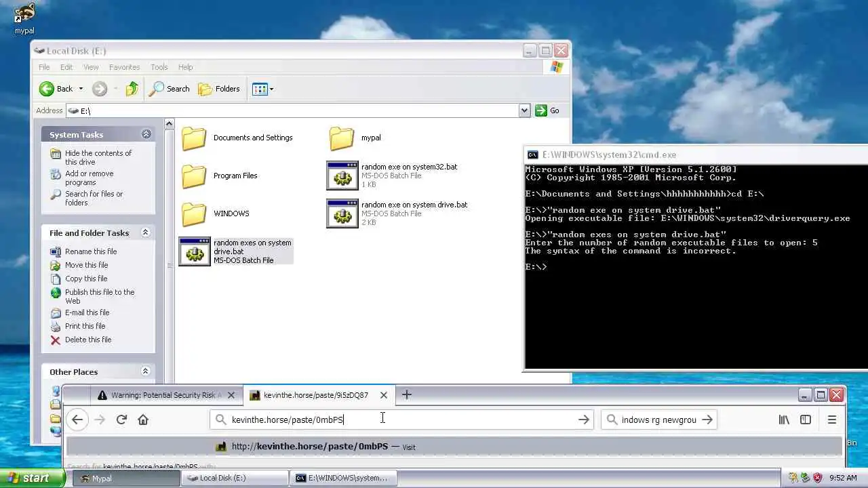
Task: Select random exe on system drive.bat icon
Action: point(342,213)
